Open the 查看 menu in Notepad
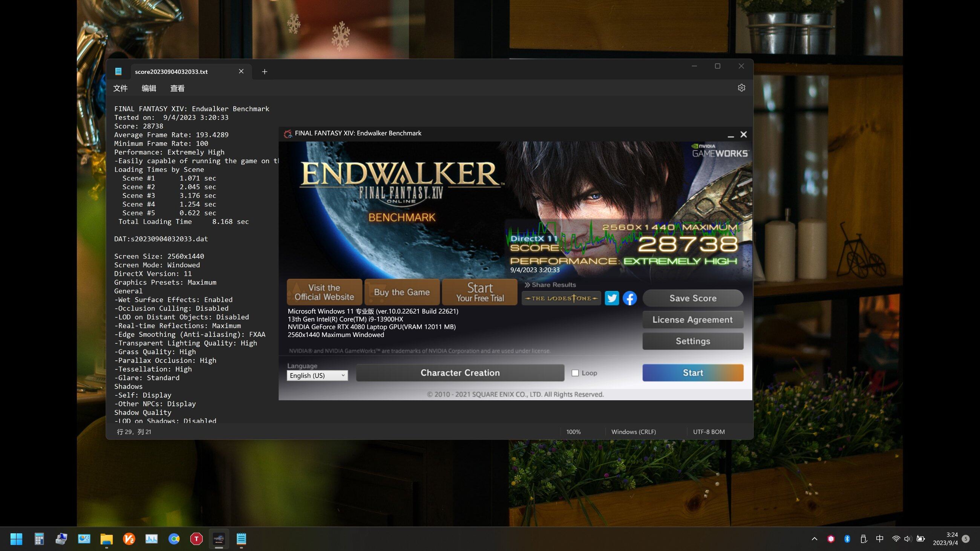Screen dimensions: 980x551 tap(177, 88)
